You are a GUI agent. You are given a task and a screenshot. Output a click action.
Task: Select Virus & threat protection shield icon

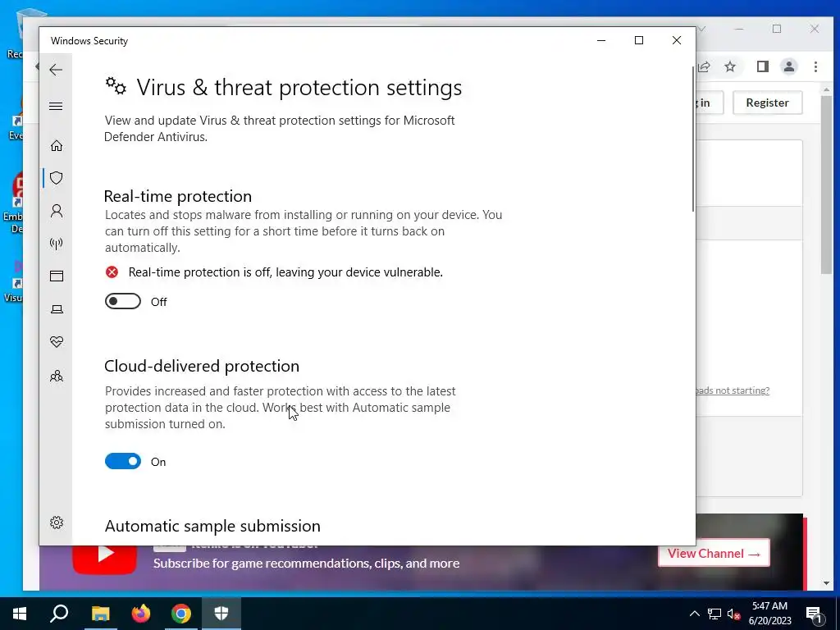(x=57, y=178)
